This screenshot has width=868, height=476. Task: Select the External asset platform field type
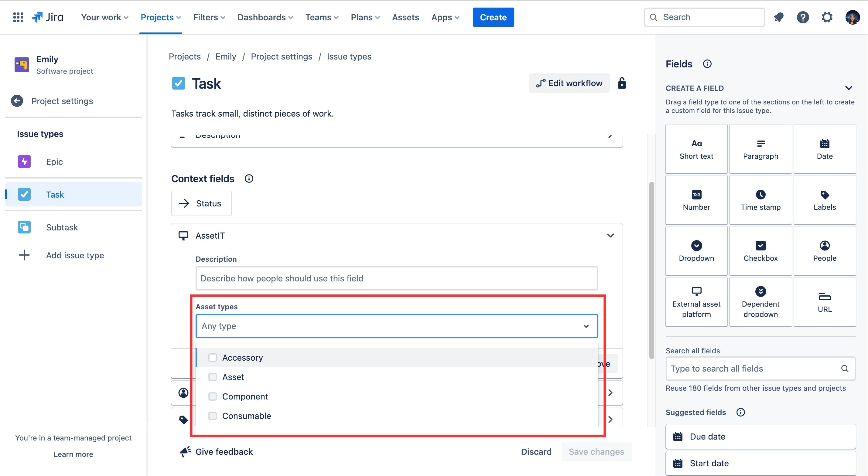(696, 301)
